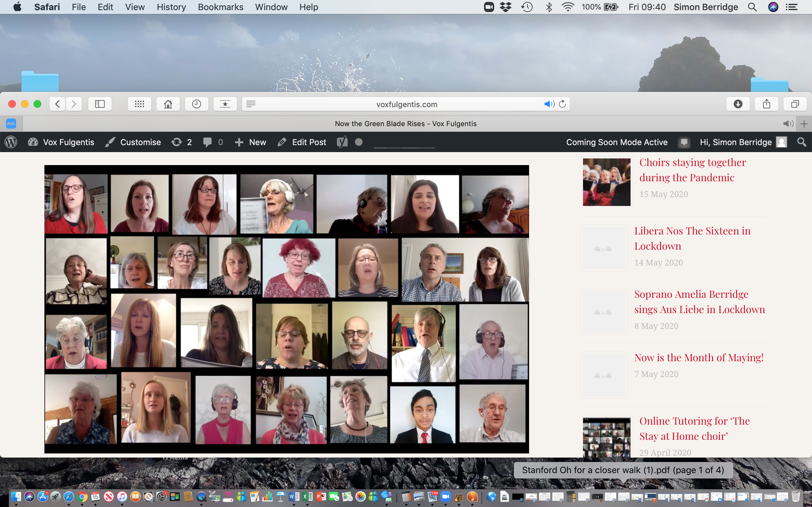Image resolution: width=812 pixels, height=507 pixels.
Task: Click the share icon in Safari toolbar
Action: point(766,104)
